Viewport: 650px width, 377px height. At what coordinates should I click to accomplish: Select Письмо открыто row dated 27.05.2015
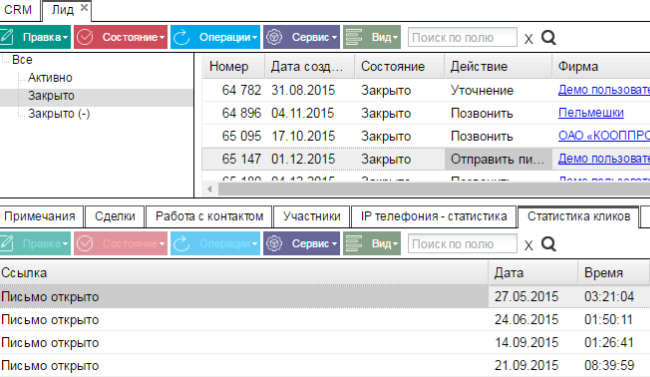coord(325,297)
